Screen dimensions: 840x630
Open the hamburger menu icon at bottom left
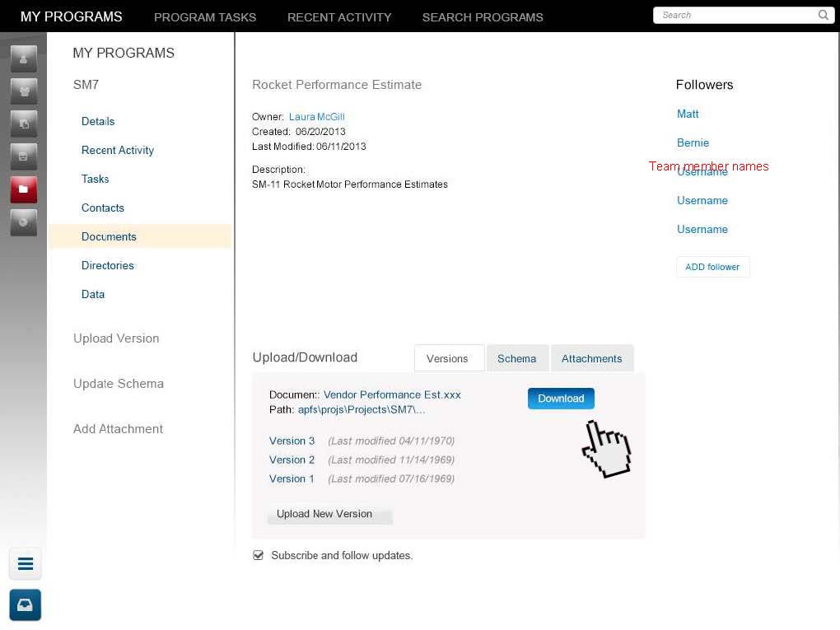[25, 564]
